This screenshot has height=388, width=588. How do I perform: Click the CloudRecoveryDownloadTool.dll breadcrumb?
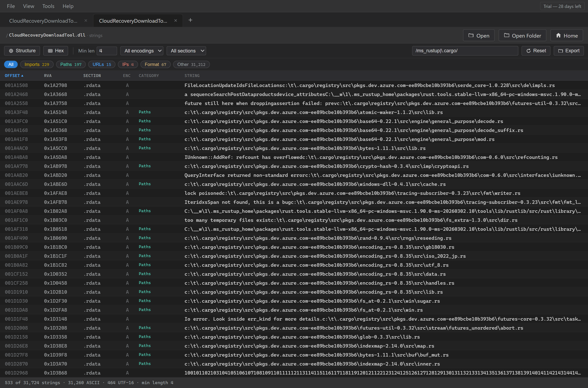(x=47, y=35)
